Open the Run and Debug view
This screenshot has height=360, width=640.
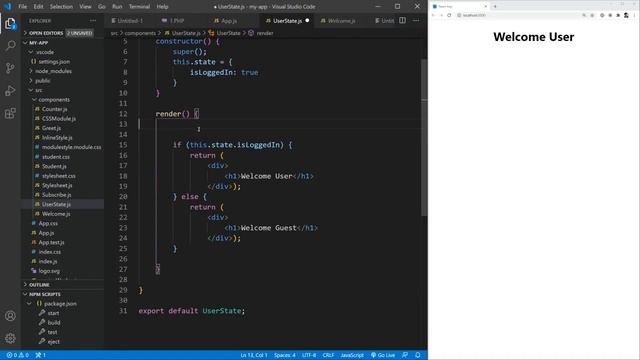10,90
